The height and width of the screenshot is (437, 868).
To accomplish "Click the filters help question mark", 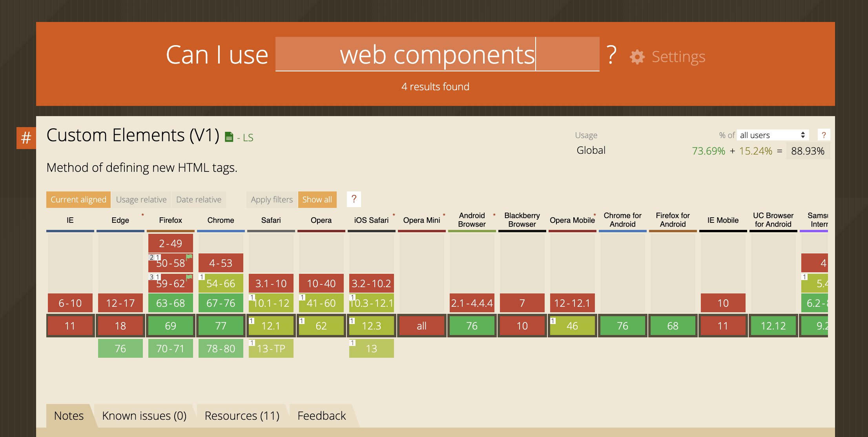I will [x=354, y=199].
